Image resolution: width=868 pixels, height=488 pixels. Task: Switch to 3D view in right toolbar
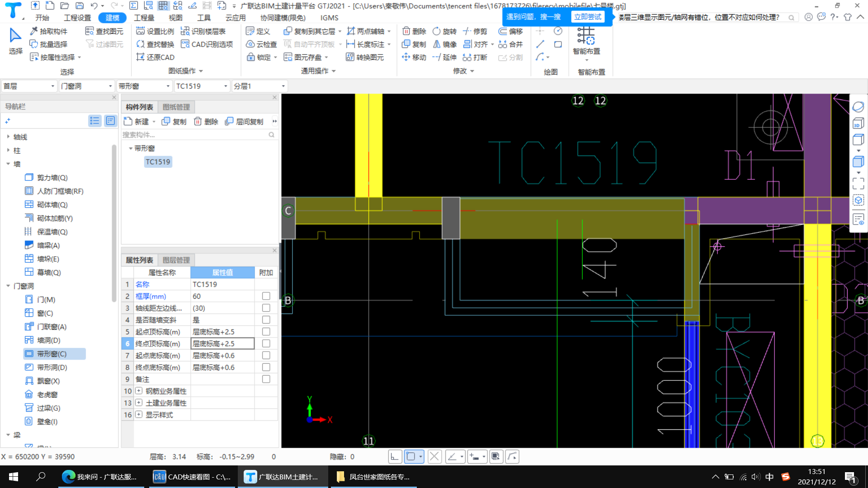[858, 123]
